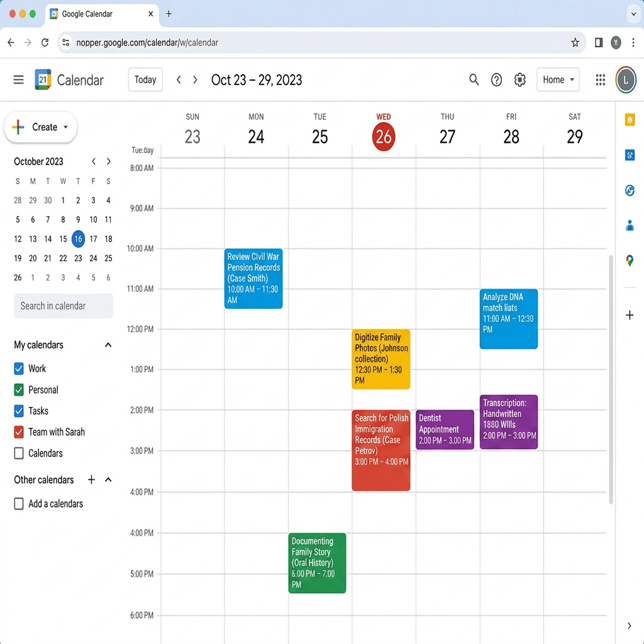
Task: Select the WED 26 day header
Action: 384,132
